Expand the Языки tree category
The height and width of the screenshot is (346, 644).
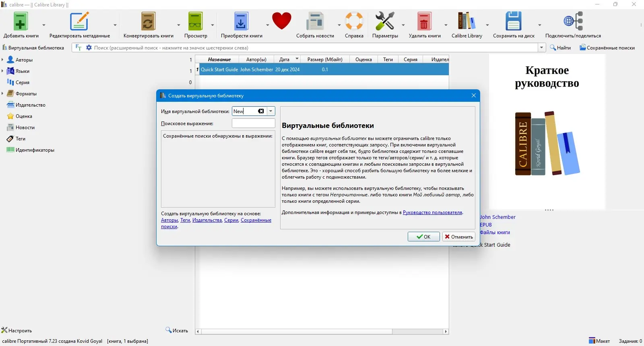[x=2, y=71]
